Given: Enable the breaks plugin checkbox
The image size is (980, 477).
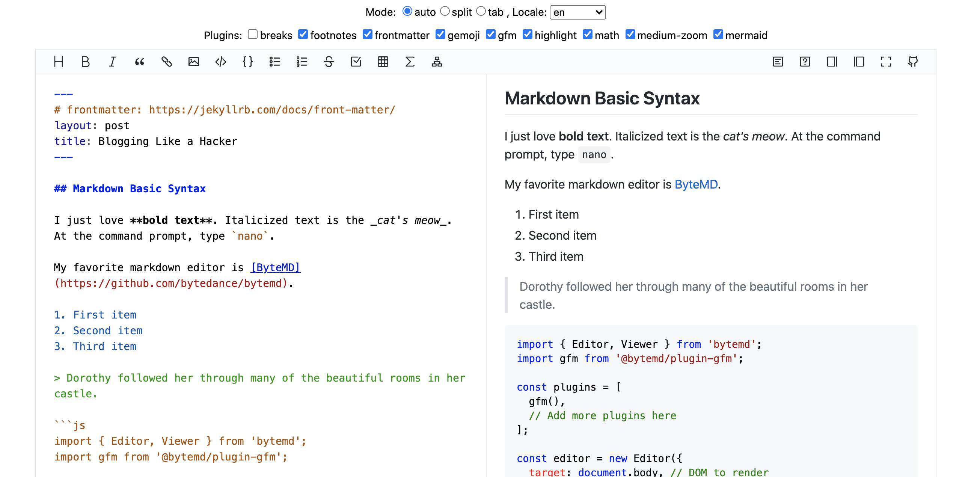Looking at the screenshot, I should tap(253, 34).
